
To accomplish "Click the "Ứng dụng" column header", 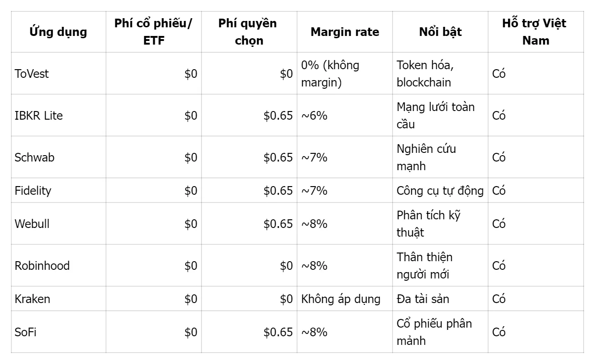I will (58, 32).
